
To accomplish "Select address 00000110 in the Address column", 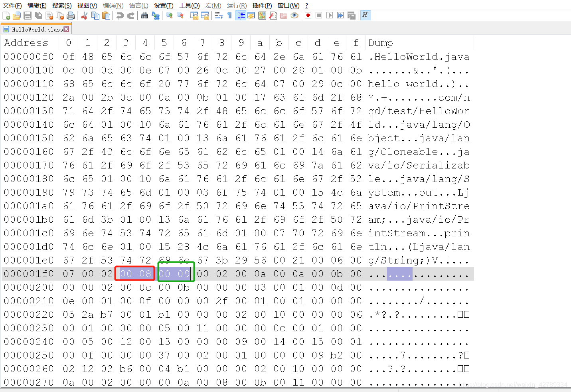I will pos(29,84).
